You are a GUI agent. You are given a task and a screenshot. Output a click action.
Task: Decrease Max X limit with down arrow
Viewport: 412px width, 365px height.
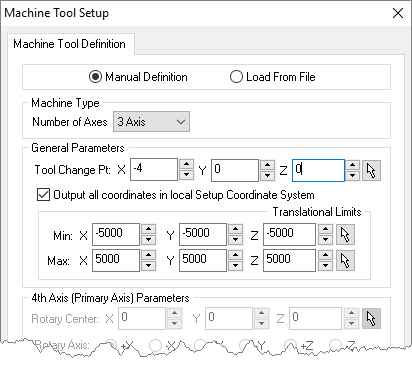[x=148, y=265]
